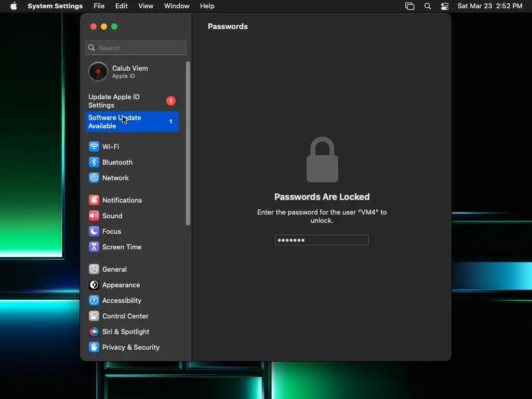The image size is (532, 399).
Task: Open Notifications bell icon
Action: [94, 200]
